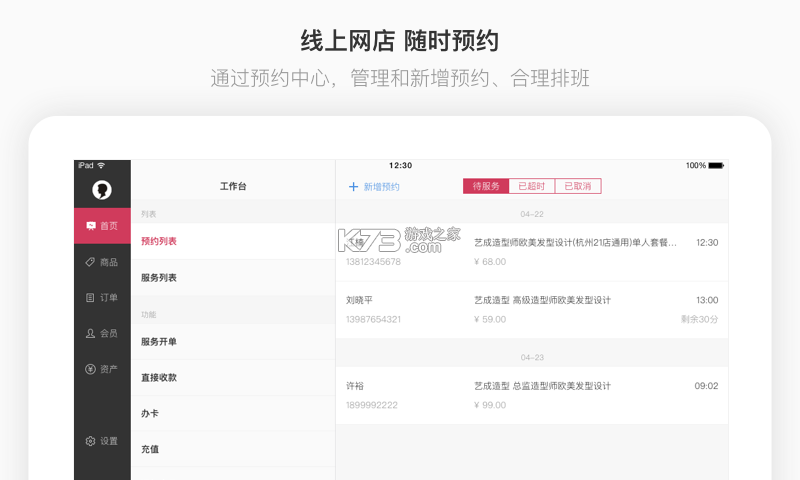Tap the Wi-Fi icon in status bar
Screen dimensions: 800x480
101,165
